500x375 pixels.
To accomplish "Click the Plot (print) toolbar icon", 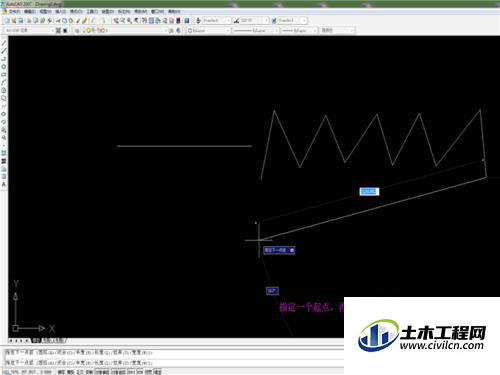I will [x=29, y=21].
